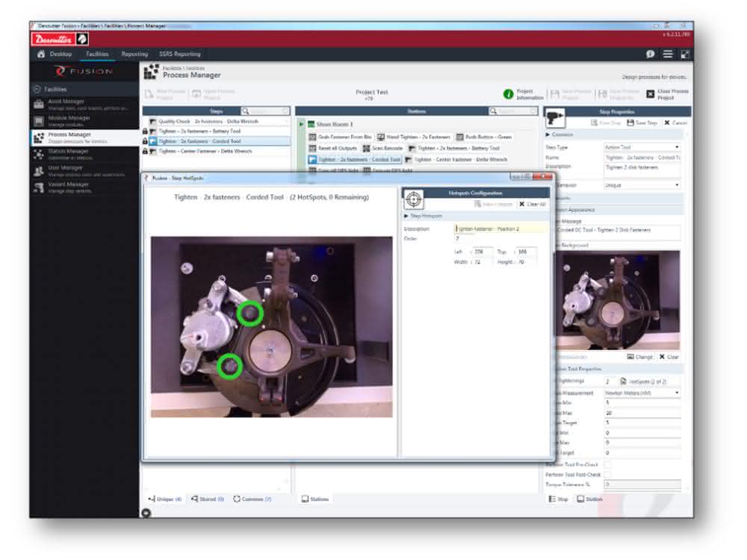Open Process Manager in the sidebar

point(85,137)
